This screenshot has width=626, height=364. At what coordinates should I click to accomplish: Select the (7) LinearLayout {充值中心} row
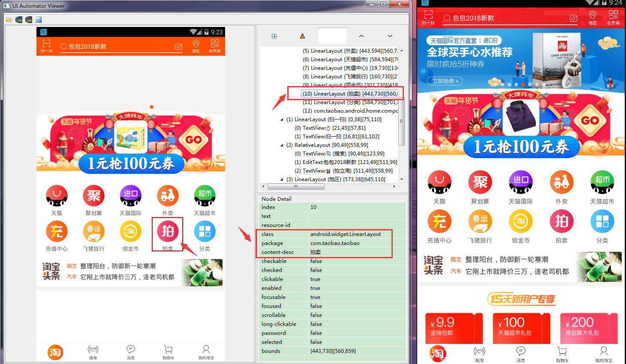(x=350, y=68)
